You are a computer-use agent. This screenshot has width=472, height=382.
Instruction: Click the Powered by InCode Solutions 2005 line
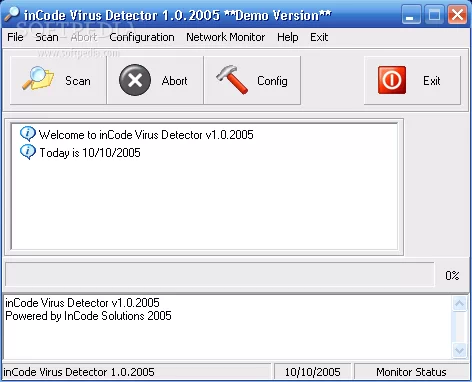(88, 316)
